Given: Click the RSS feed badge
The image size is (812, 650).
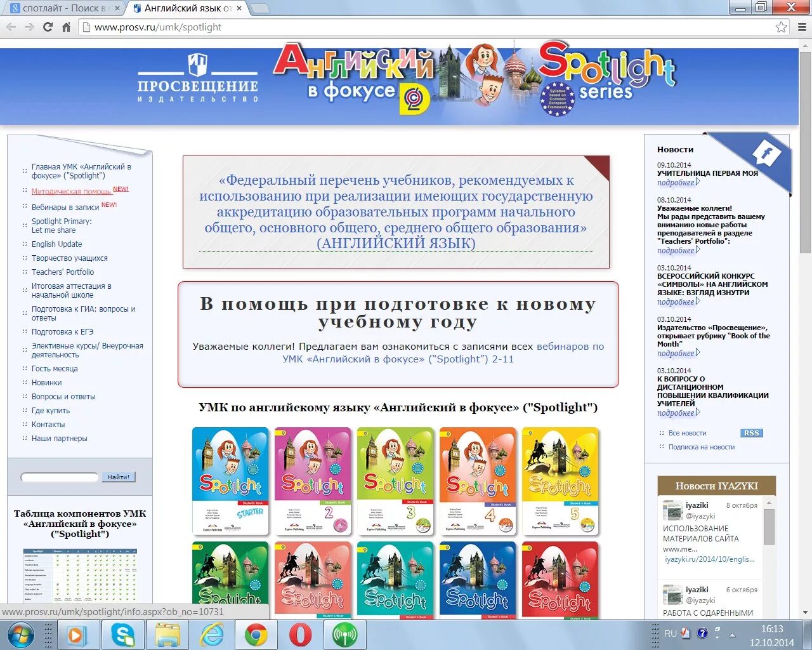Looking at the screenshot, I should (751, 433).
